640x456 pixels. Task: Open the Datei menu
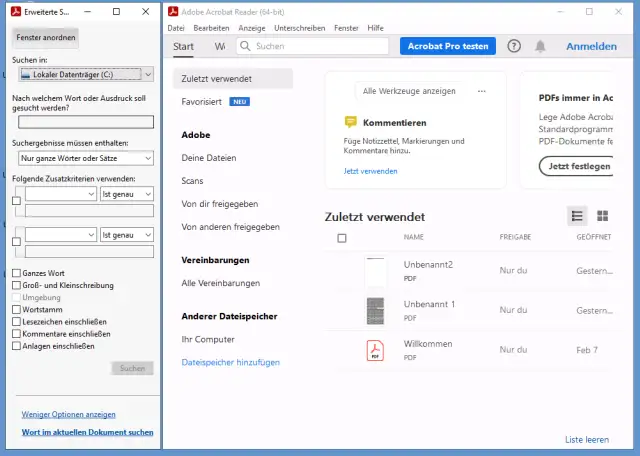point(176,28)
